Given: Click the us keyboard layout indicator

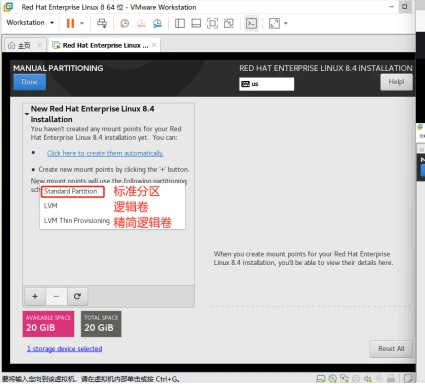Looking at the screenshot, I should (266, 84).
